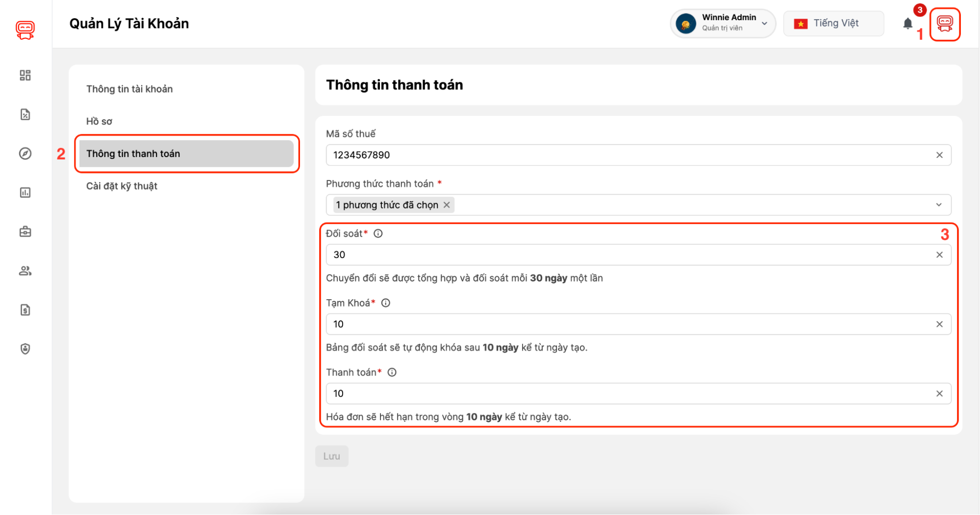Clear the Mã số thuế field

(x=939, y=155)
